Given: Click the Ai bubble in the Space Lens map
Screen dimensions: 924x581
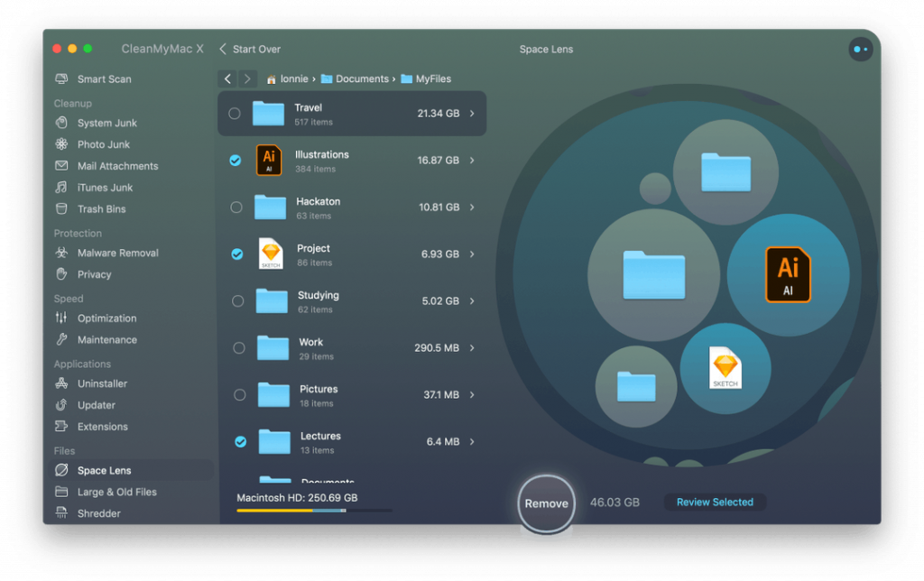Looking at the screenshot, I should [x=788, y=274].
